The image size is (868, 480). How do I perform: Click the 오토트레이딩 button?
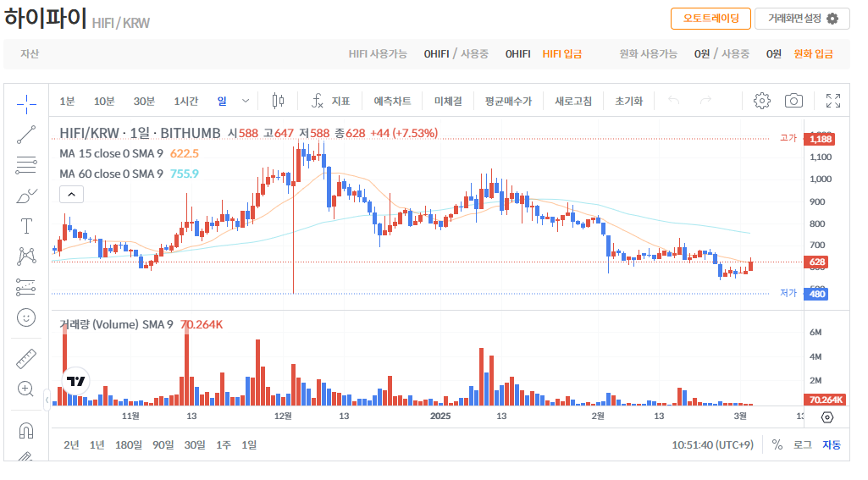(710, 19)
